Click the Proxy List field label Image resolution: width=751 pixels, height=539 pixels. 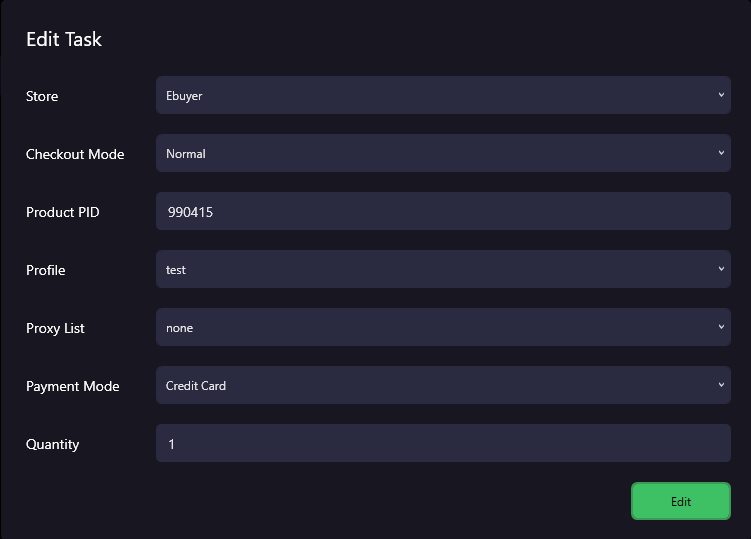coord(55,329)
